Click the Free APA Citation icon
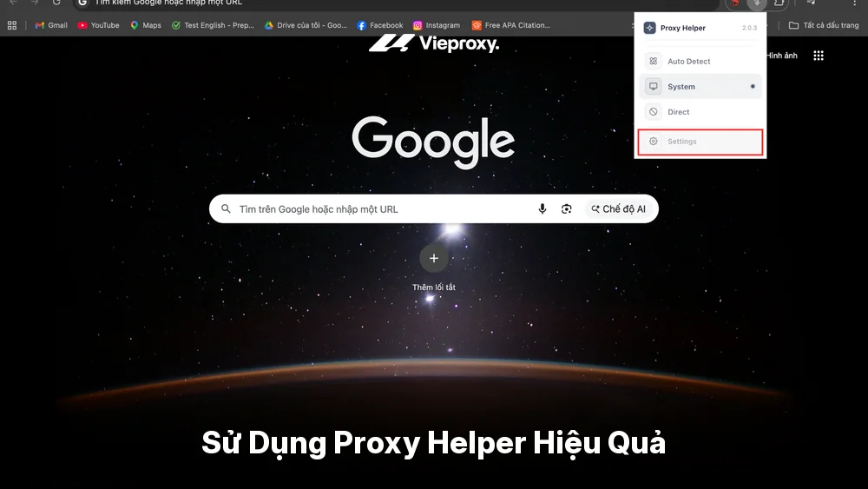The image size is (868, 489). point(477,25)
